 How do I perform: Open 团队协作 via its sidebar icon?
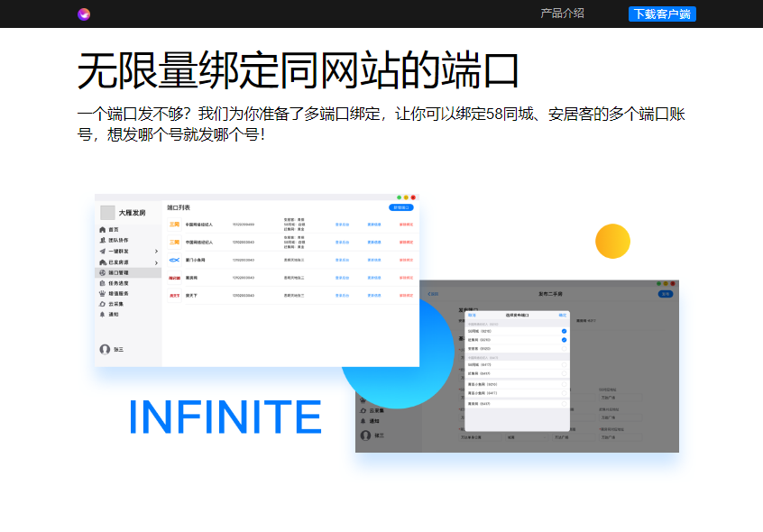tap(102, 241)
